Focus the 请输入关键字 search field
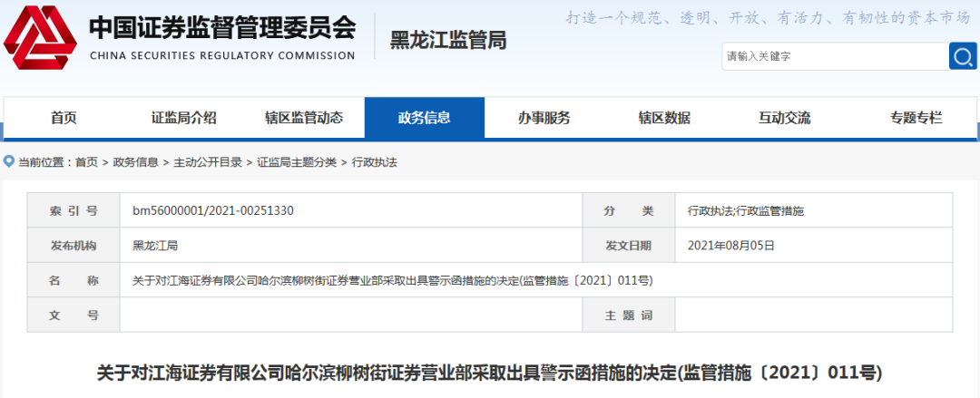This screenshot has width=980, height=398. click(x=836, y=56)
